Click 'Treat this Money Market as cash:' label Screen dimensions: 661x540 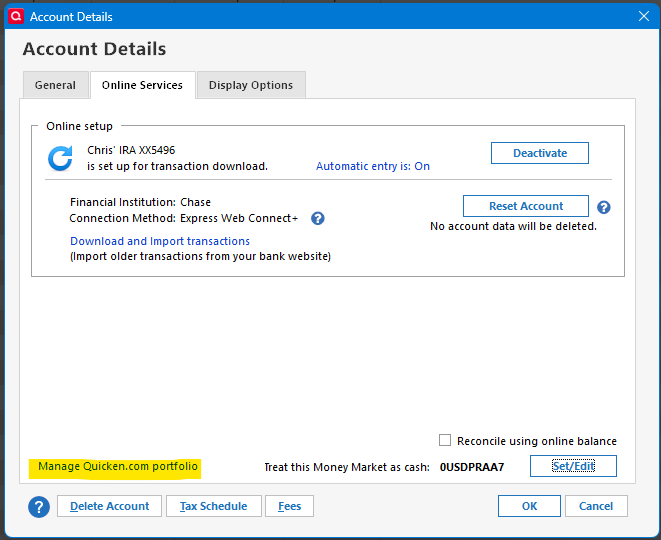(x=347, y=467)
